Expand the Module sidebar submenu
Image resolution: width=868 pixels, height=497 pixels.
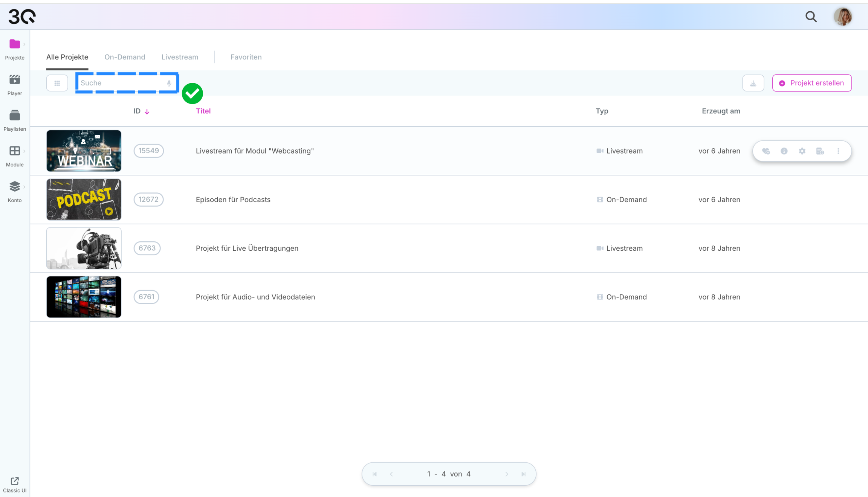[24, 151]
